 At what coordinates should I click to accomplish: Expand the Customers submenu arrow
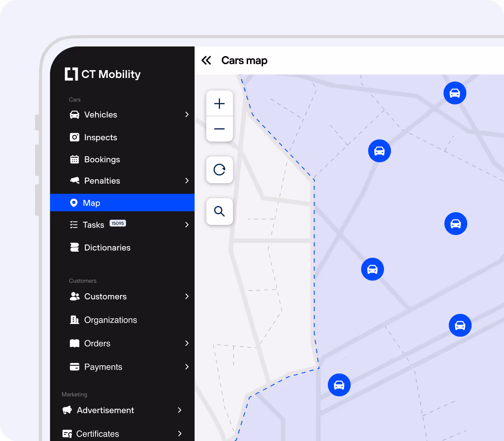point(187,296)
